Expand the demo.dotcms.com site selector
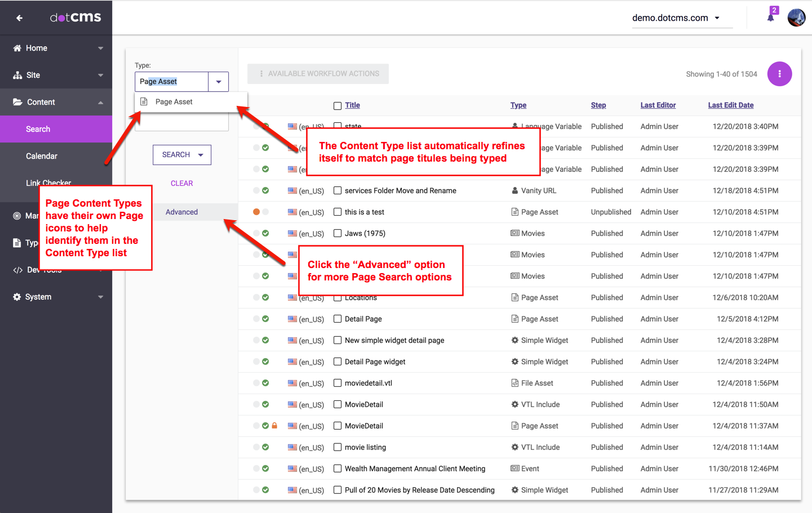The width and height of the screenshot is (812, 513). click(x=717, y=18)
